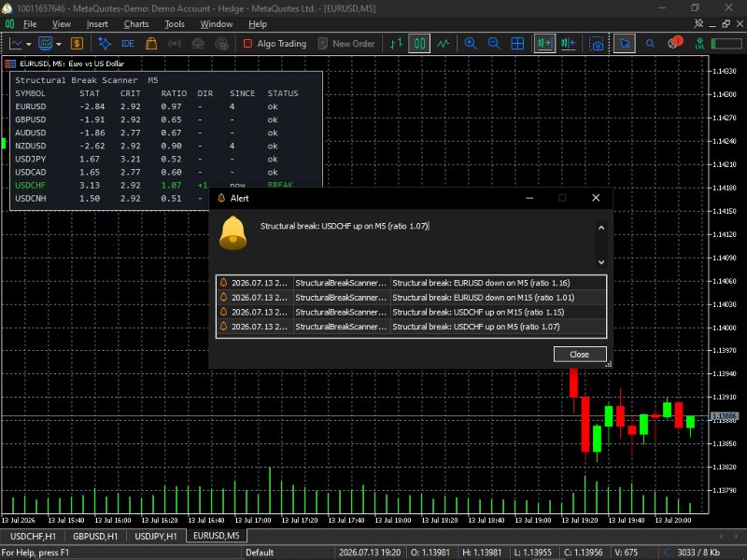The image size is (747, 560).
Task: Toggle chart shift from right border
Action: coord(569,43)
